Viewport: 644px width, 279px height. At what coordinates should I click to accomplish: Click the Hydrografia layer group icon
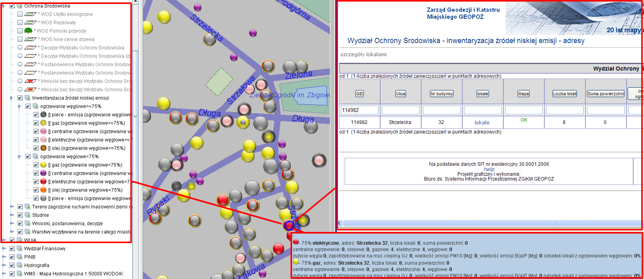[20, 265]
